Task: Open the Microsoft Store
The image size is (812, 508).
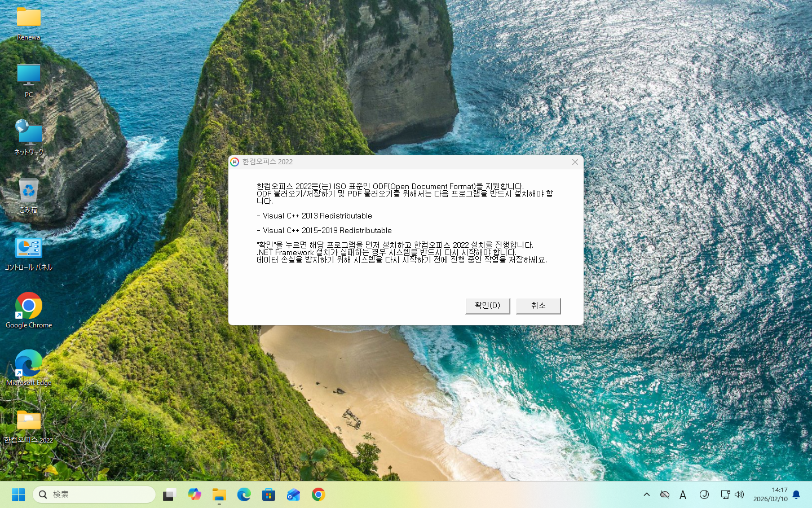Action: pos(268,494)
